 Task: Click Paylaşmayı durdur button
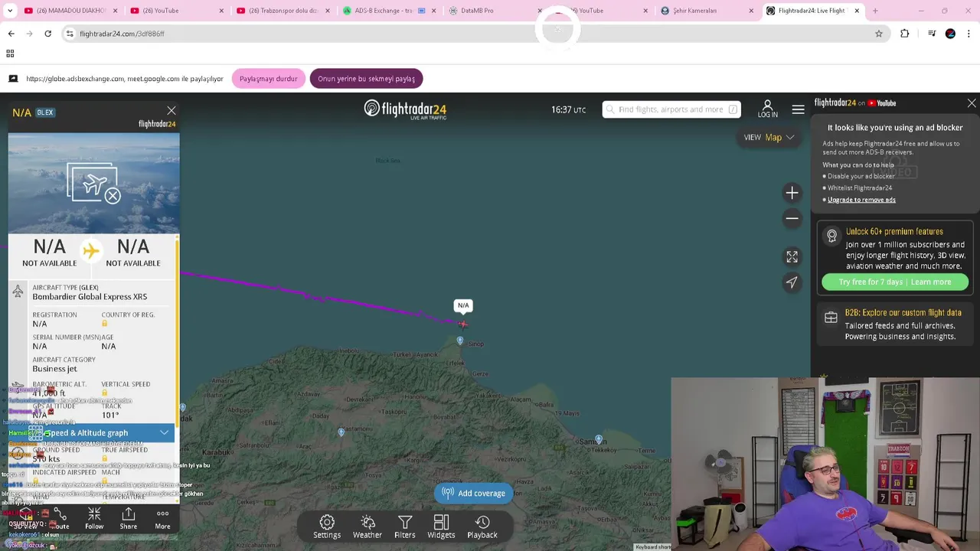coord(268,79)
